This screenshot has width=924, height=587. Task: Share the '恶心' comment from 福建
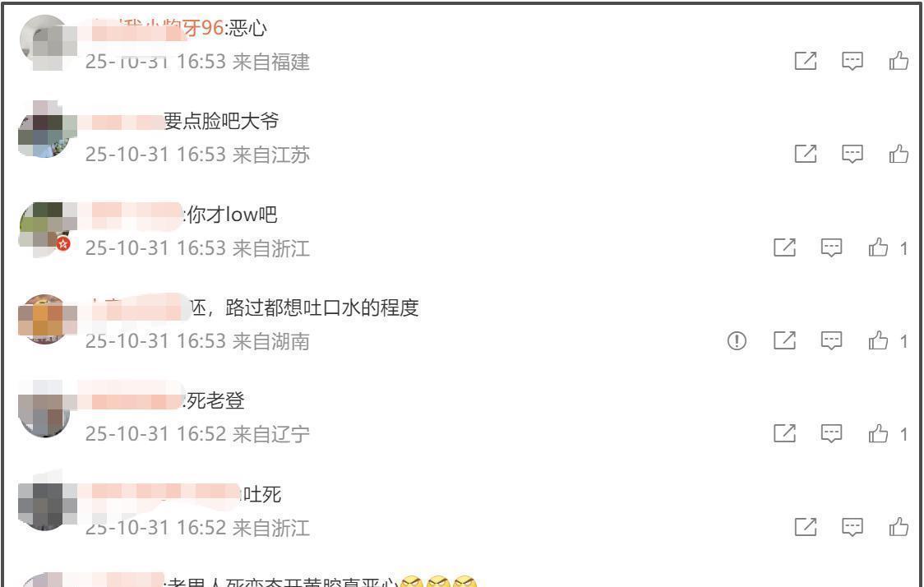pos(806,62)
